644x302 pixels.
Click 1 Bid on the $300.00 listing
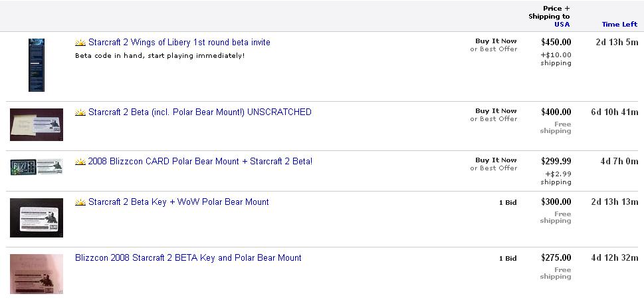point(508,203)
